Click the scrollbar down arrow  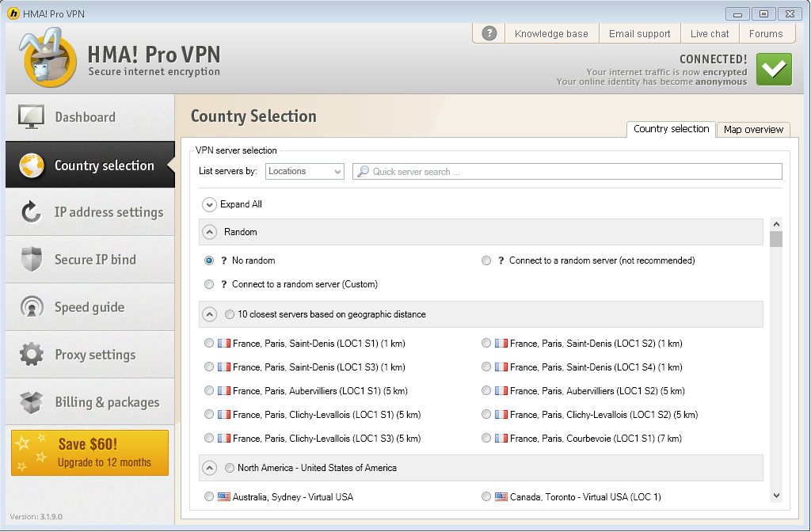(776, 496)
